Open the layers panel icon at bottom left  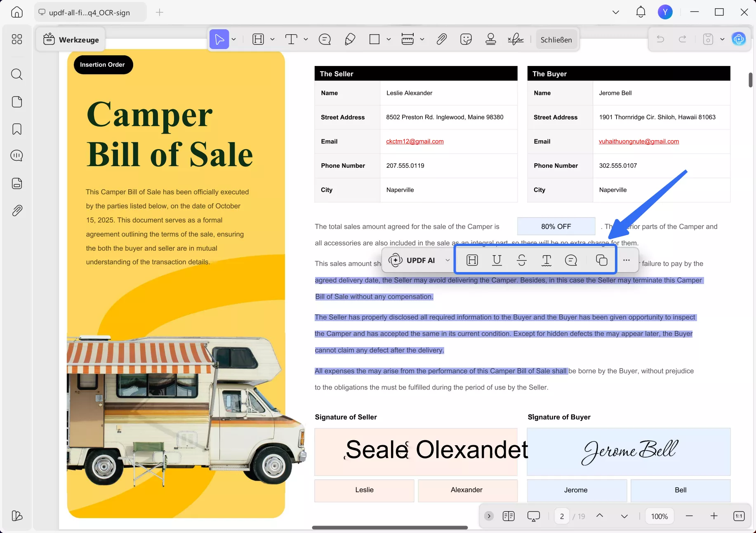pos(17,516)
